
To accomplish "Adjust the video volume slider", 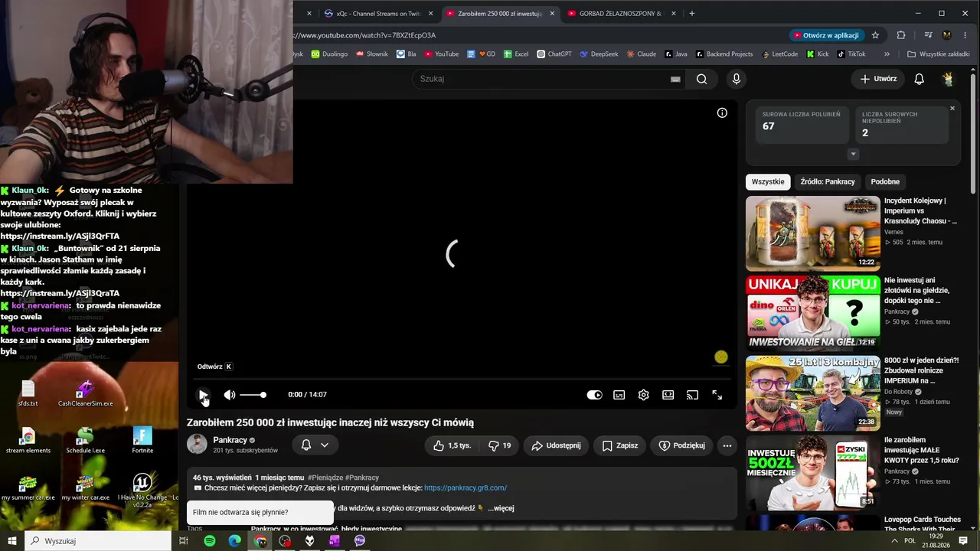I will [253, 395].
